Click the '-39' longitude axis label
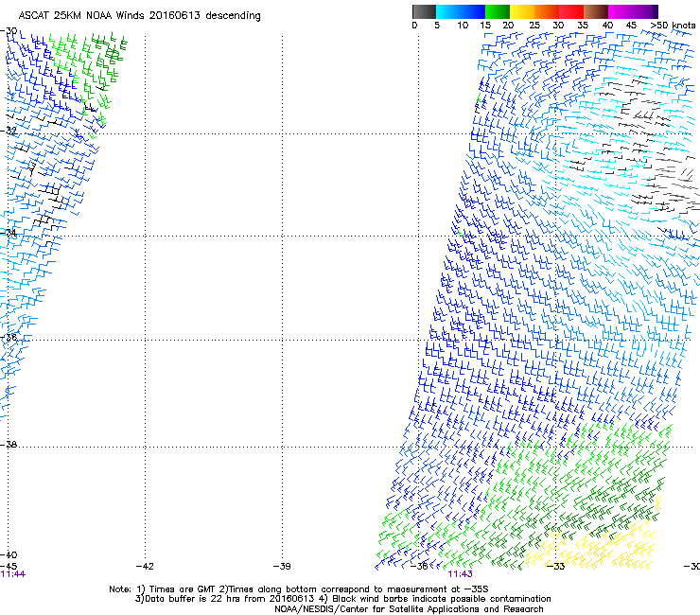 pos(282,567)
